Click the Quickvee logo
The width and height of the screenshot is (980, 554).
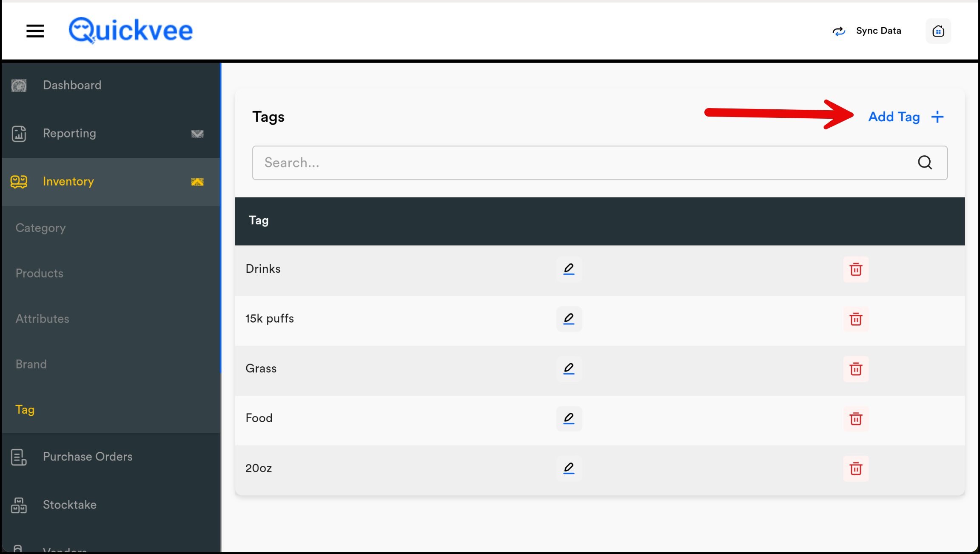(x=131, y=31)
